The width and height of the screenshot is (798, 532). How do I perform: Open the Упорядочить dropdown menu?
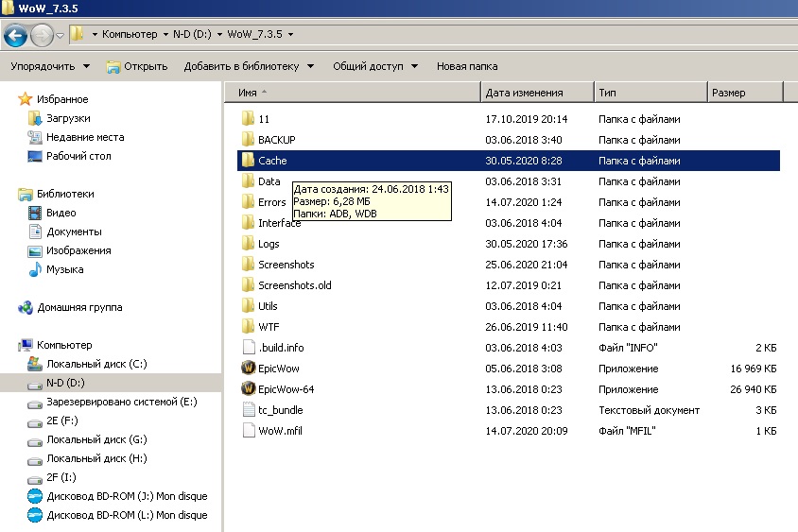click(x=49, y=66)
